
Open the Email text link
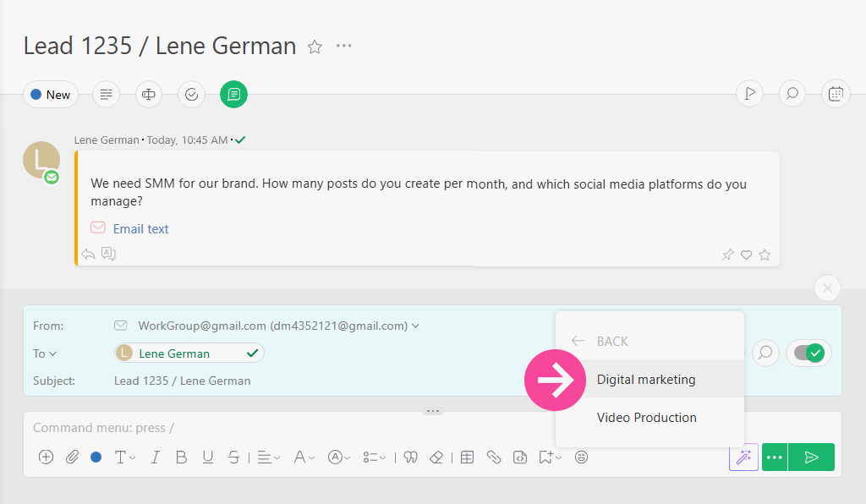click(x=141, y=229)
